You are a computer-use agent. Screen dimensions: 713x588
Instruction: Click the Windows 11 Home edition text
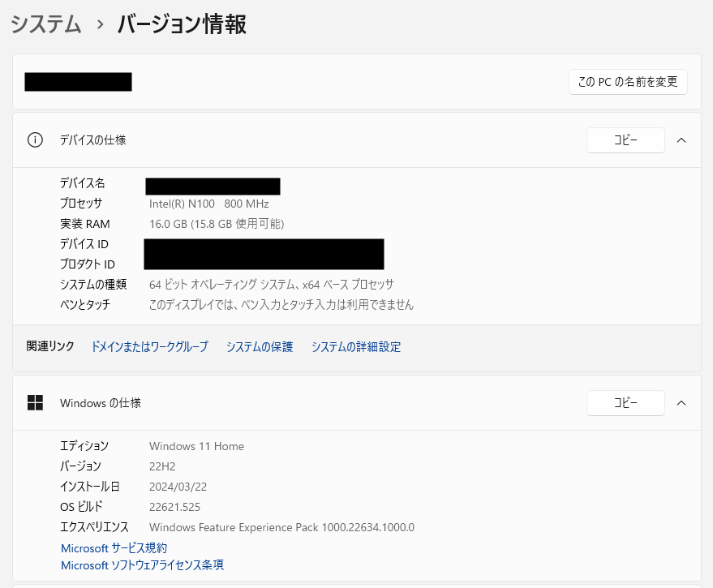point(196,446)
